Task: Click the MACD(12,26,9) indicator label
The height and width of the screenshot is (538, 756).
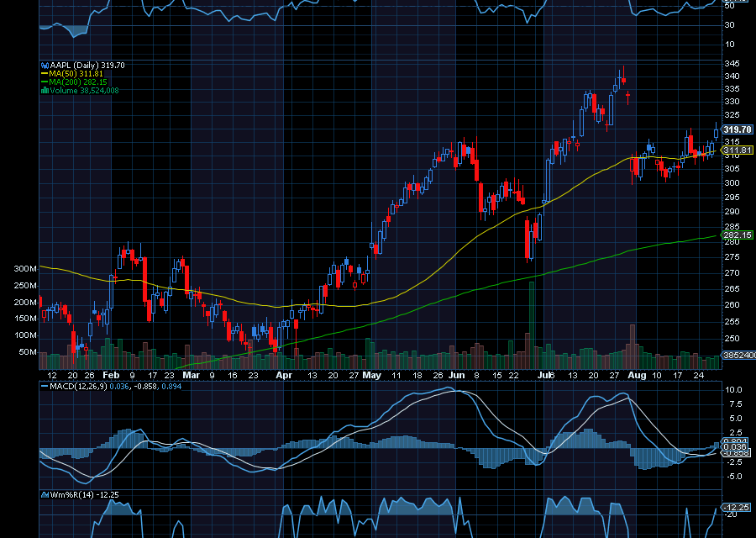Action: [x=79, y=387]
